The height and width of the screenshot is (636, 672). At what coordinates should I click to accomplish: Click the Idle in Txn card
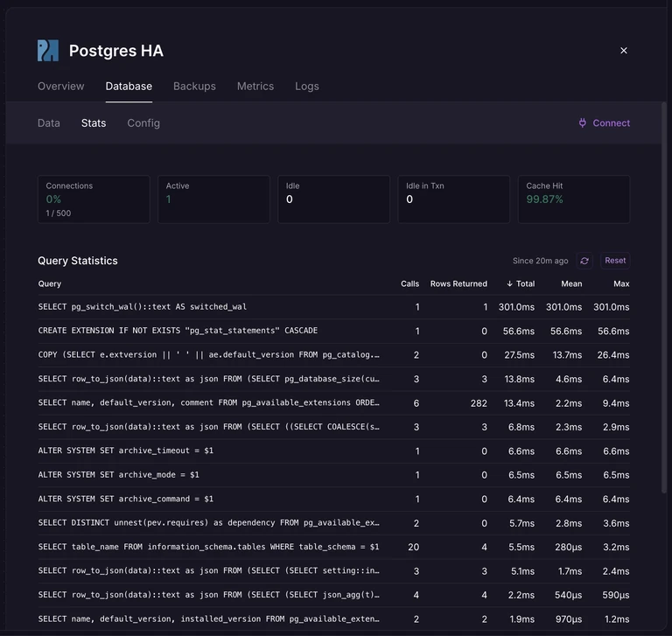[454, 199]
